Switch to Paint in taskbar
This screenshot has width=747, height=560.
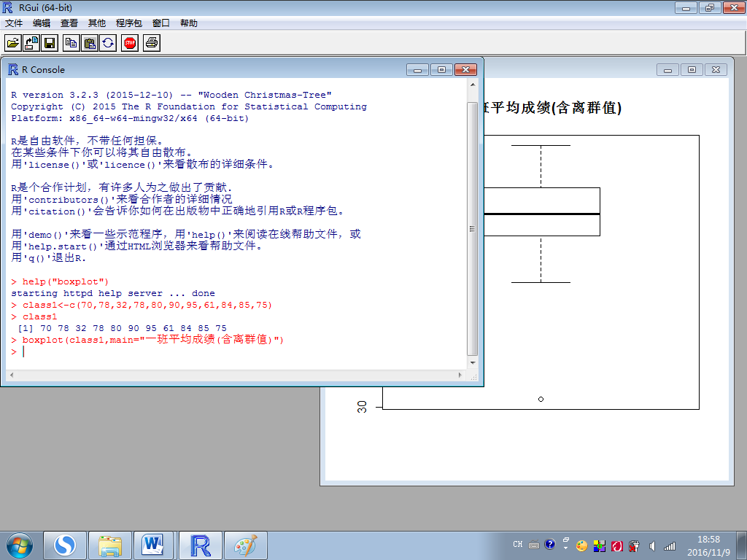coord(246,545)
